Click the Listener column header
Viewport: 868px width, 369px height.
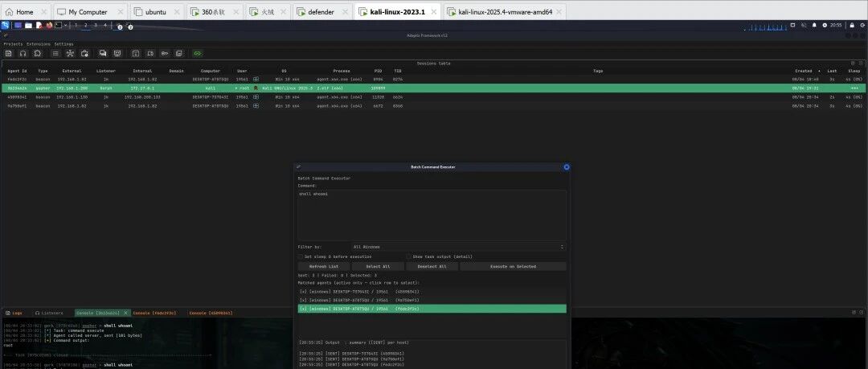[x=106, y=71]
